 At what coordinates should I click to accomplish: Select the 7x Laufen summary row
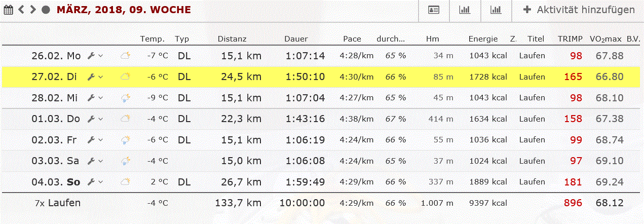58,203
